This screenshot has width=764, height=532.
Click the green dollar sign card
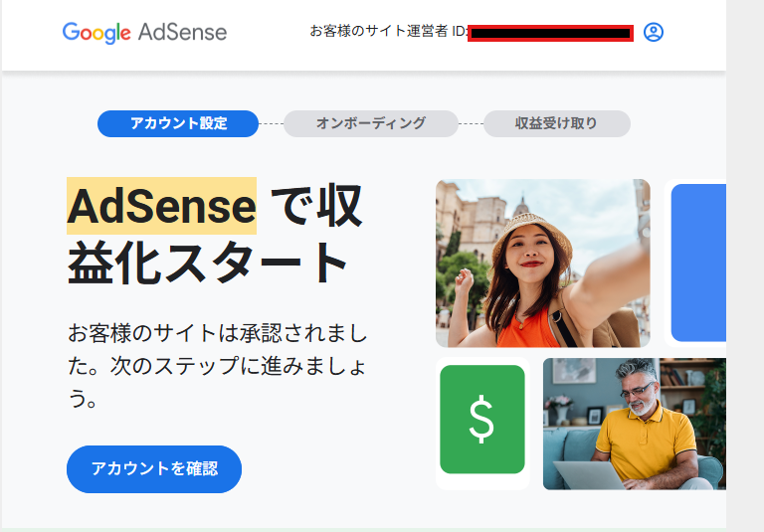[x=481, y=419]
